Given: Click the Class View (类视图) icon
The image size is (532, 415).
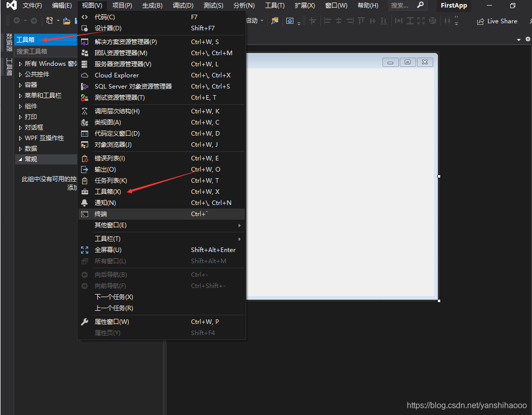Looking at the screenshot, I should point(85,122).
